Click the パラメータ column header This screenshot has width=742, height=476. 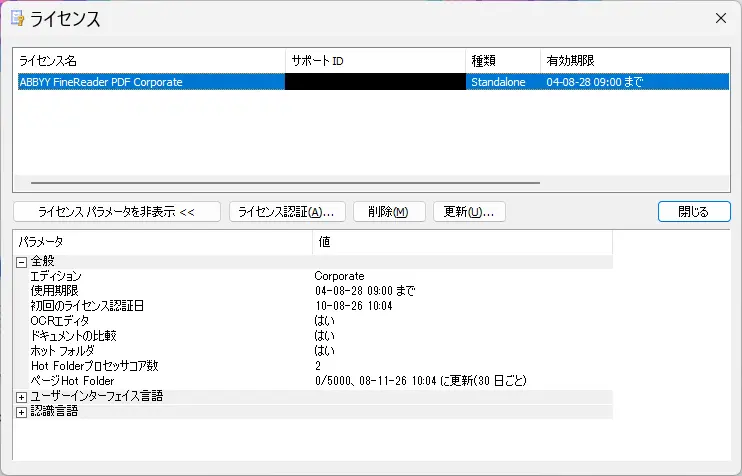(163, 242)
